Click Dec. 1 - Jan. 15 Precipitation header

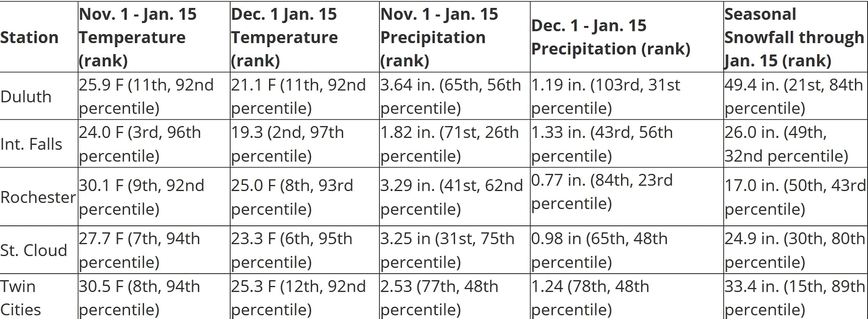click(x=610, y=37)
